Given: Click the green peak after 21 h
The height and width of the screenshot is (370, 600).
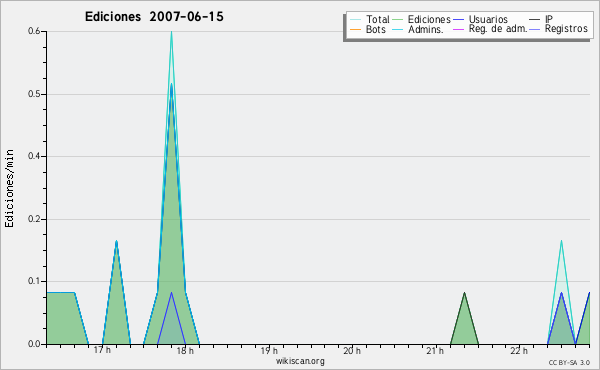Looking at the screenshot, I should pyautogui.click(x=465, y=294).
